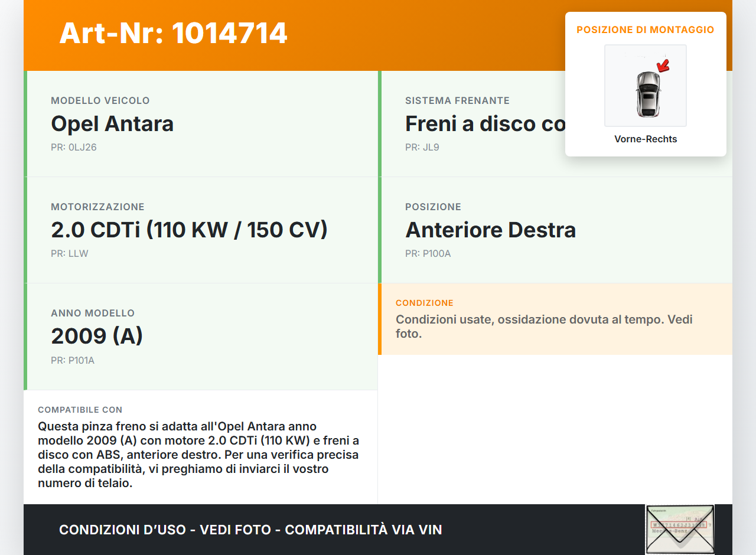Click the PR: P101A code
Screen dimensions: 756x555
72,360
